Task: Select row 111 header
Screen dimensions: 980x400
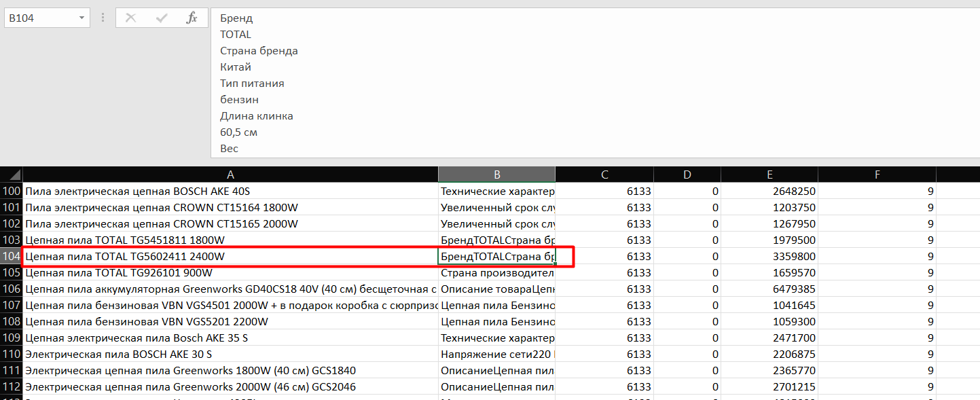Action: coord(12,370)
